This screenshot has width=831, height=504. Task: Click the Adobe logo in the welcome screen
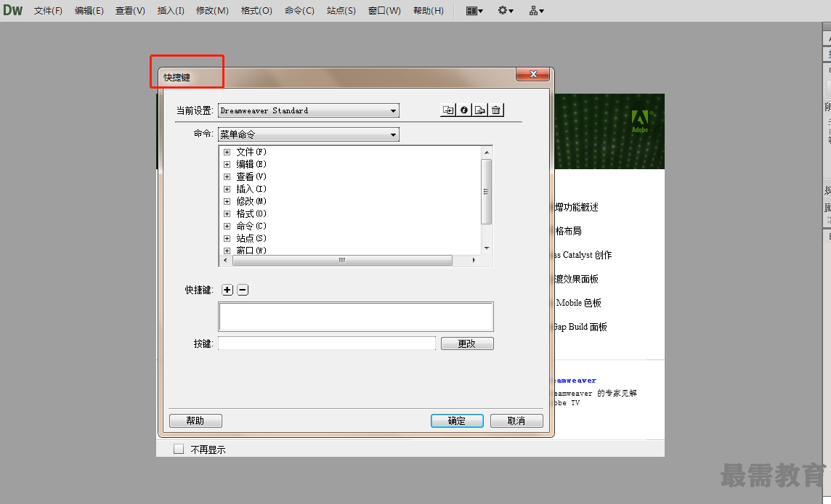click(640, 121)
